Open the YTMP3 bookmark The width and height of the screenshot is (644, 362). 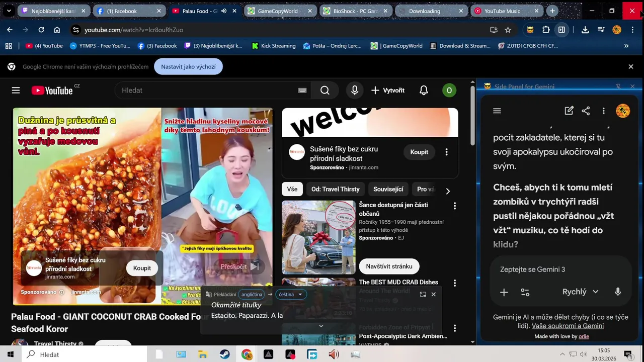100,46
